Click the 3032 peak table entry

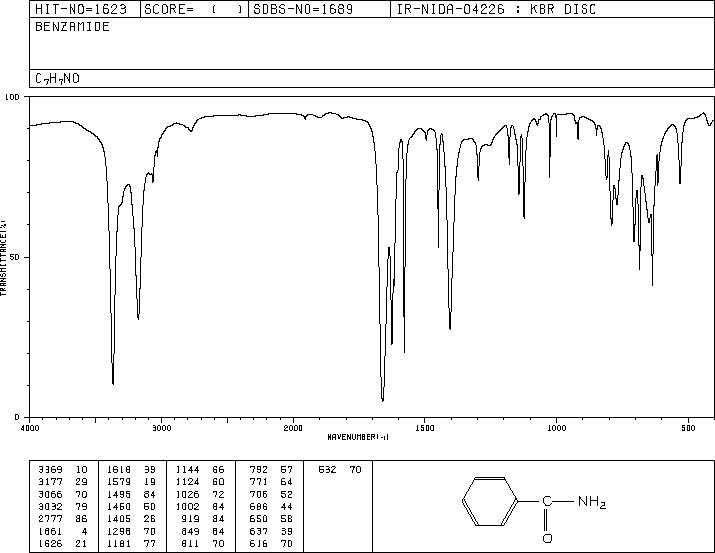pyautogui.click(x=51, y=506)
